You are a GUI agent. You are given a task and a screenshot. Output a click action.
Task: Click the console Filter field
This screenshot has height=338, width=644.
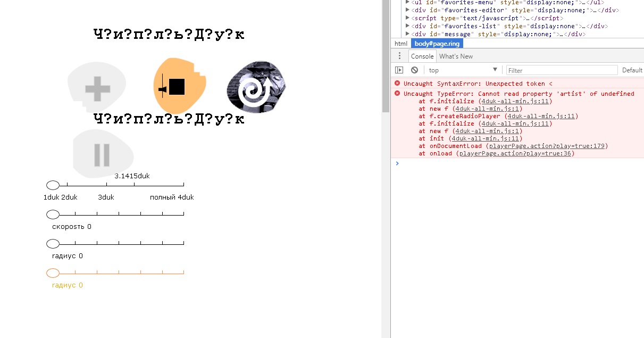pos(562,70)
